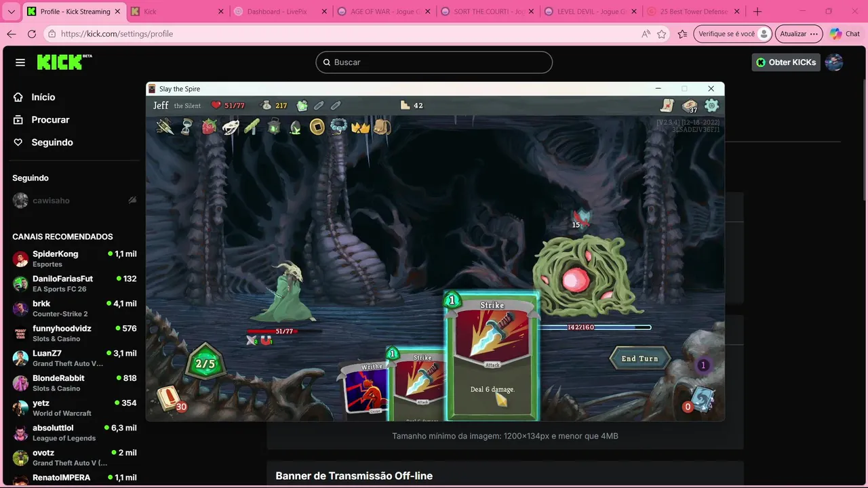Switch to the LEVEL DEVIL tab
The height and width of the screenshot is (488, 868).
point(589,12)
